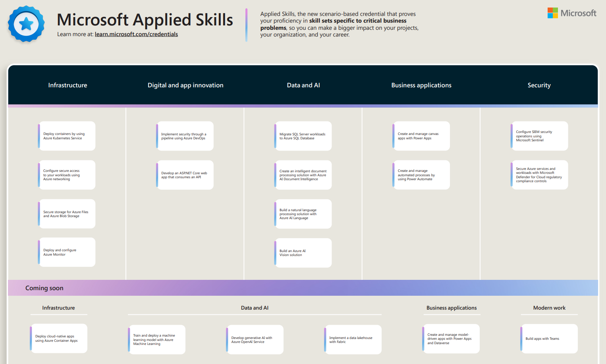Image resolution: width=606 pixels, height=364 pixels.
Task: Click the 'Train and deploy a machine learning model' card
Action: pyautogui.click(x=156, y=339)
